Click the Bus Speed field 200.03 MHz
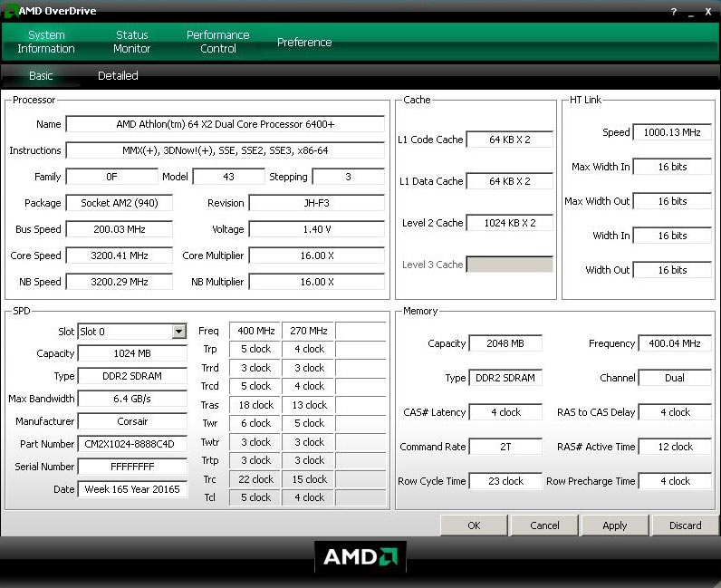 pyautogui.click(x=120, y=229)
